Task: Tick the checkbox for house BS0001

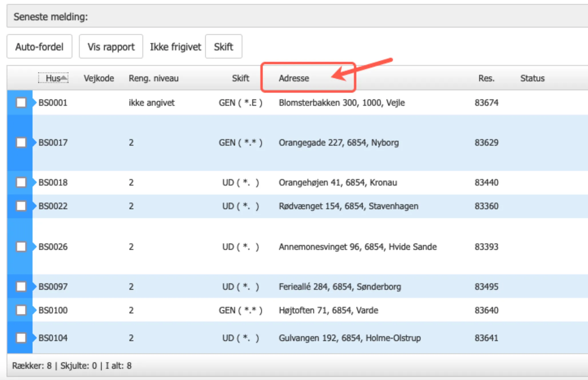Action: click(x=21, y=102)
